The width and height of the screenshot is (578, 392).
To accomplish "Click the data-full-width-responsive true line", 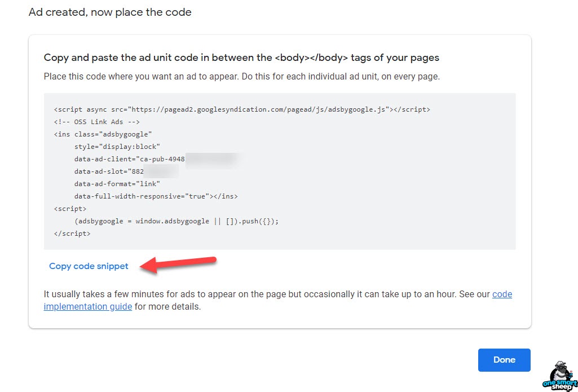I will (156, 196).
